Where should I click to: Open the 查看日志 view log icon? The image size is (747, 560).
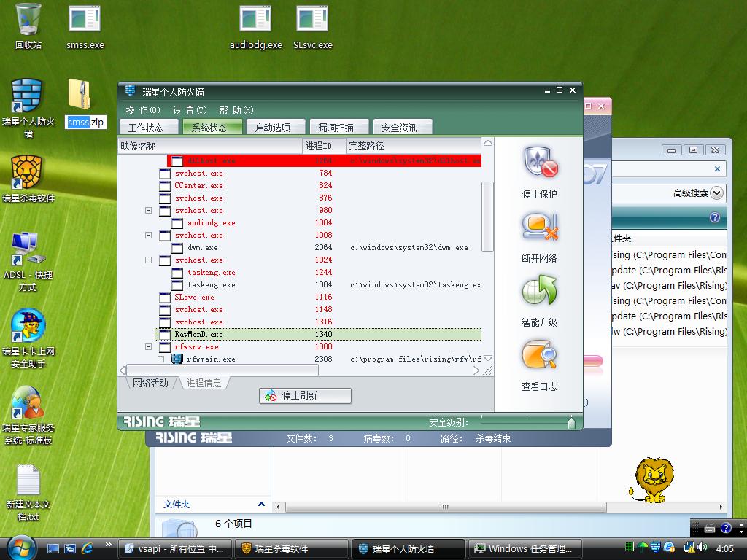click(x=539, y=355)
